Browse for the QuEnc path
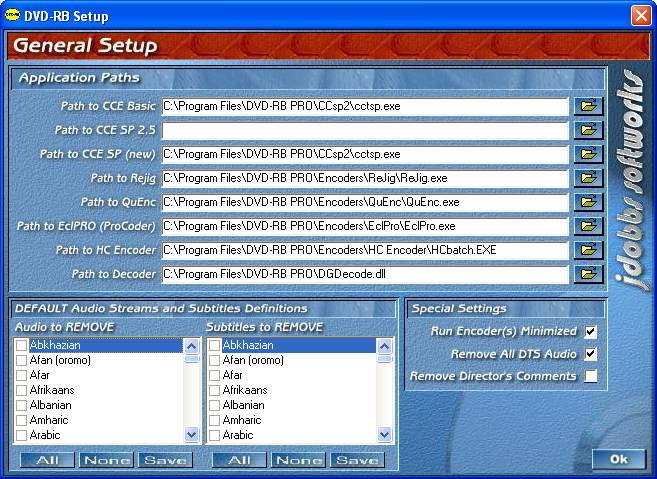Image resolution: width=657 pixels, height=479 pixels. [588, 202]
